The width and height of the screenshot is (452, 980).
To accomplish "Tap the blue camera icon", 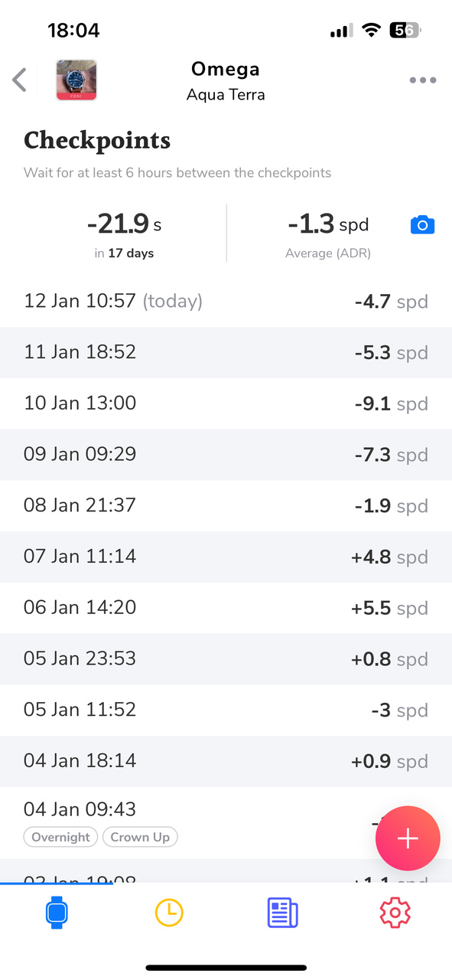I will 422,225.
